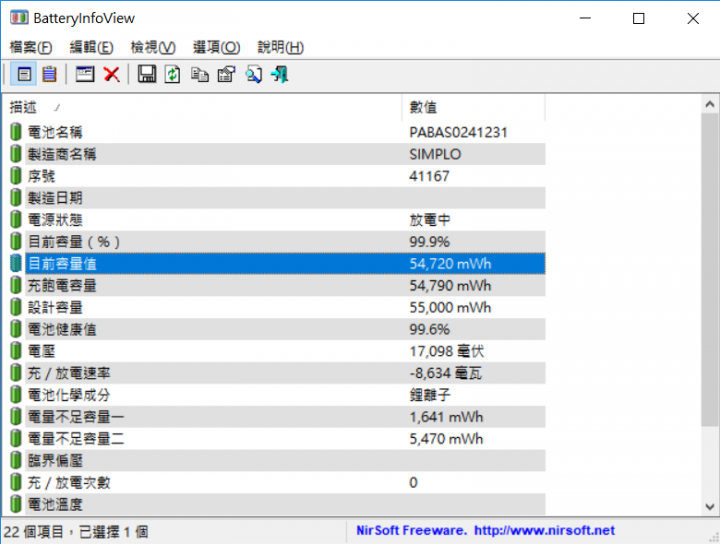
Task: Select the 99.6% battery health value
Action: pos(430,330)
